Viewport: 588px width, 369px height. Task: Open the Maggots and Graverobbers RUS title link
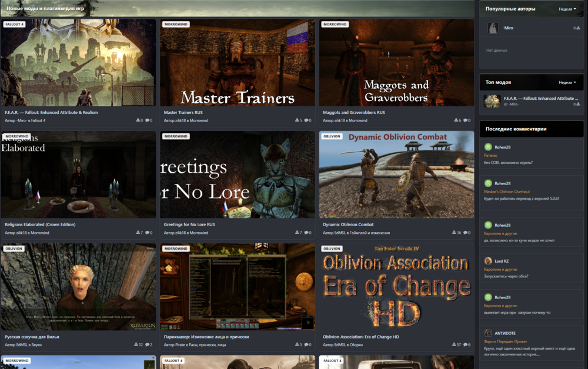(353, 112)
